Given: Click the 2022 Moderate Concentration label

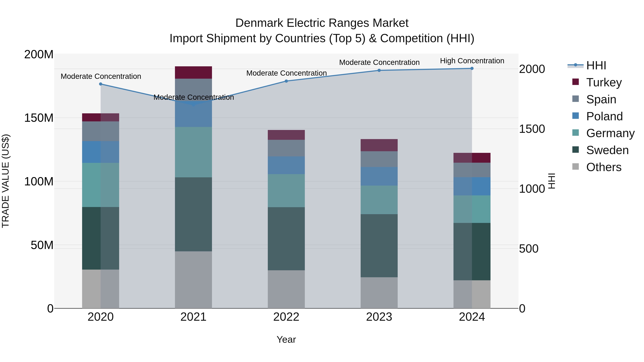Looking at the screenshot, I should pyautogui.click(x=287, y=73).
